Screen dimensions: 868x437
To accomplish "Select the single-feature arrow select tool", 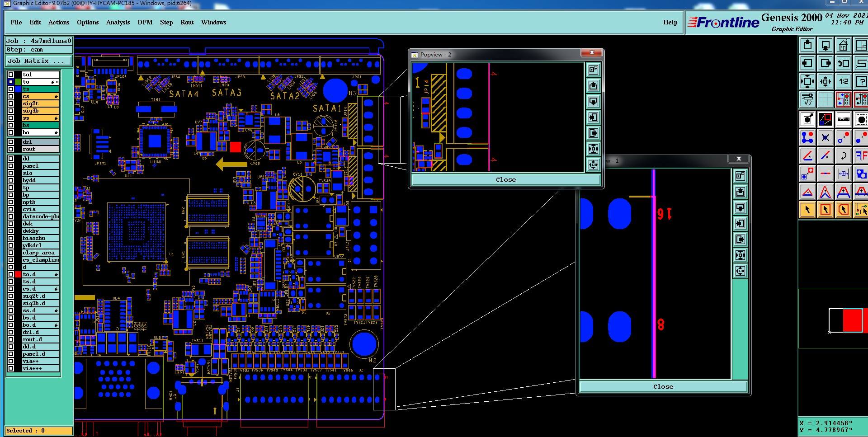I will click(807, 210).
